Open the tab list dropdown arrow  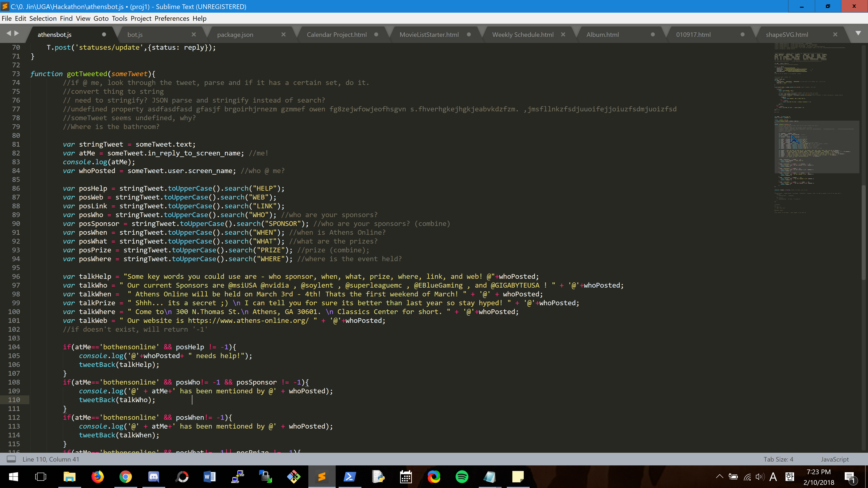[858, 33]
